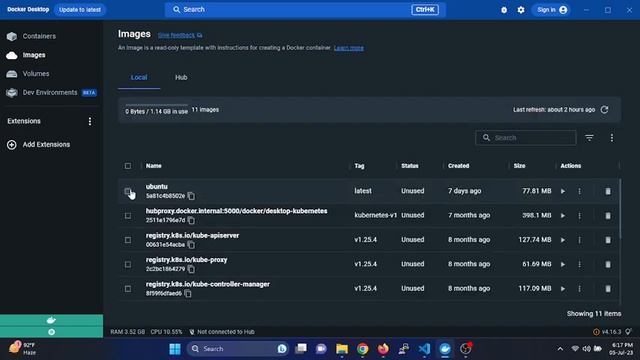Delete the kube-controller-manager image

[x=608, y=289]
